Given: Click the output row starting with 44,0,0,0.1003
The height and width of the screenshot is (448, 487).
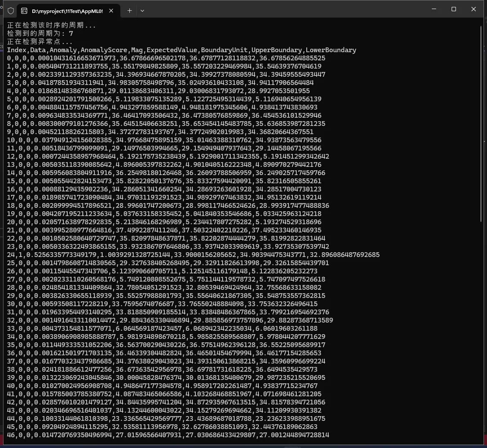Looking at the screenshot, I should [166, 419].
